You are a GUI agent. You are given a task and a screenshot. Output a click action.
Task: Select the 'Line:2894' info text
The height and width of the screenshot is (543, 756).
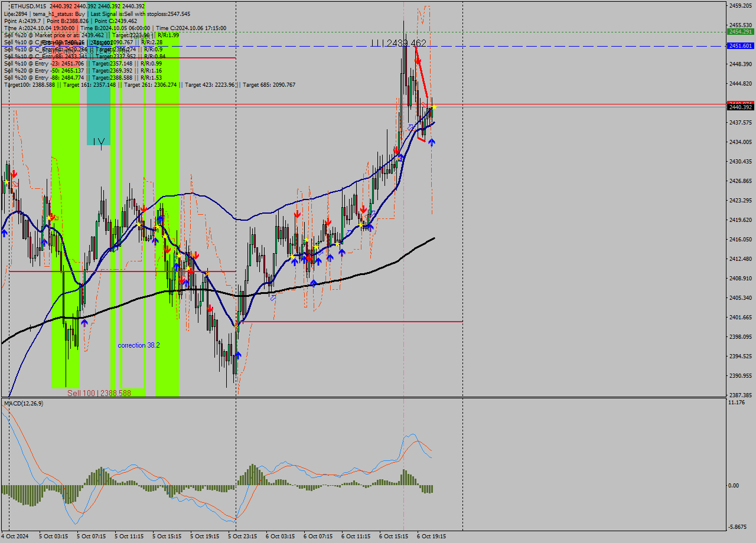(15, 14)
